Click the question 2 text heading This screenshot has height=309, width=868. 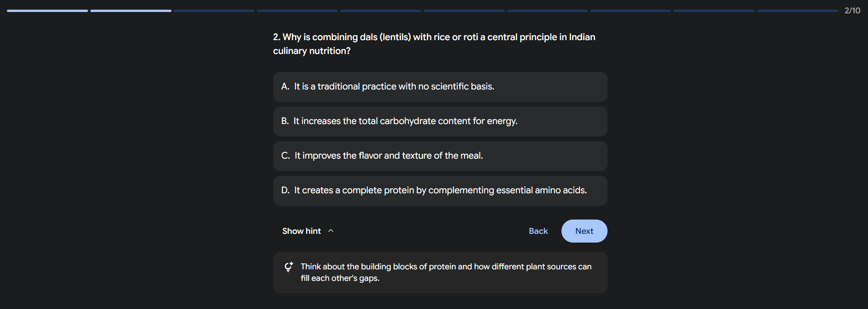[x=434, y=43]
